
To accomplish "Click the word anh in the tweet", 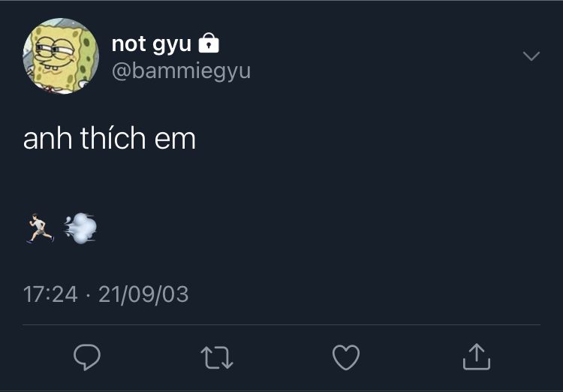I will point(47,138).
